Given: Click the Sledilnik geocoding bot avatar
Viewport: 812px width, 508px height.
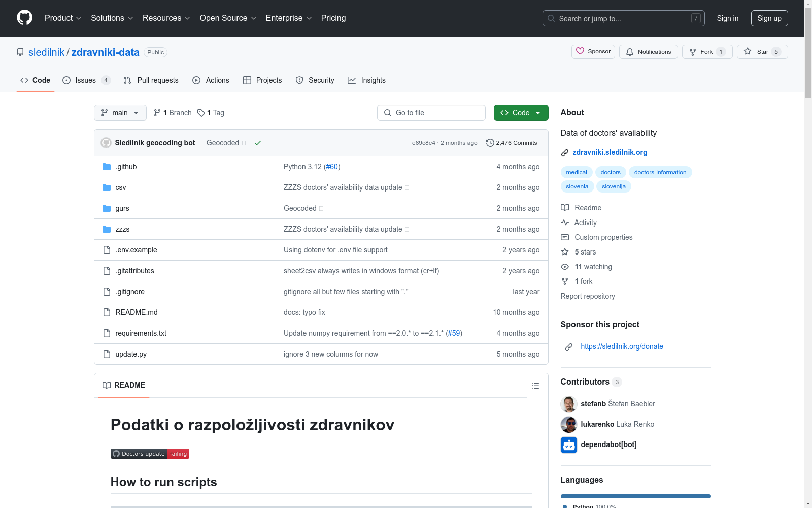Looking at the screenshot, I should pos(106,143).
